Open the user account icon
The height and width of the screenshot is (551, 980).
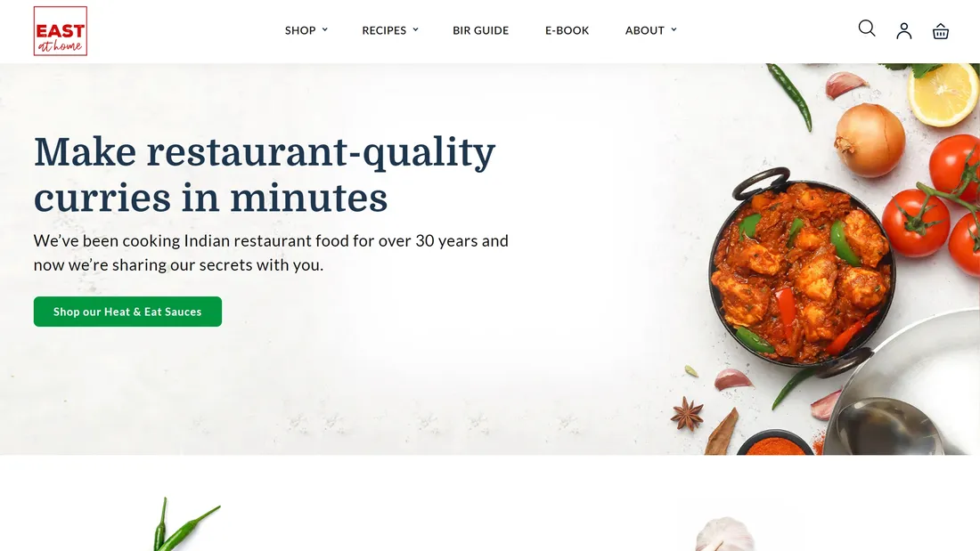click(903, 30)
